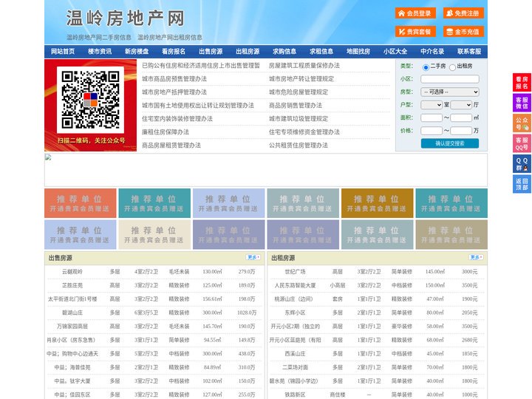532x399 pixels.
Task: Open the 新房楼盘 navigation item
Action: [137, 52]
